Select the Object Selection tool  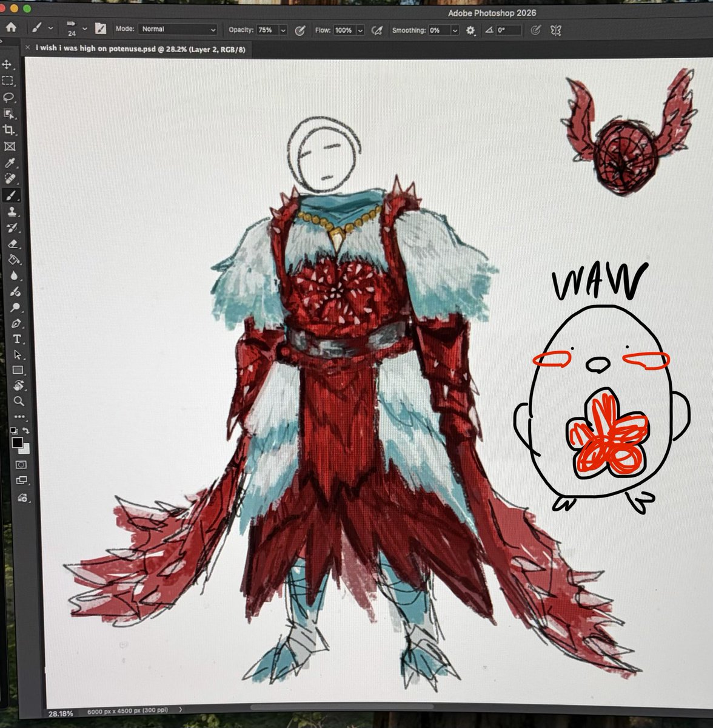click(8, 113)
